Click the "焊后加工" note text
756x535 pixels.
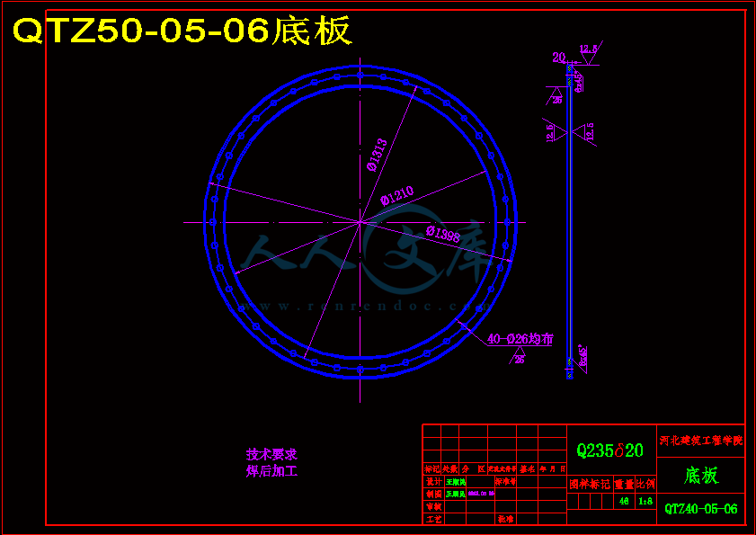pos(272,471)
